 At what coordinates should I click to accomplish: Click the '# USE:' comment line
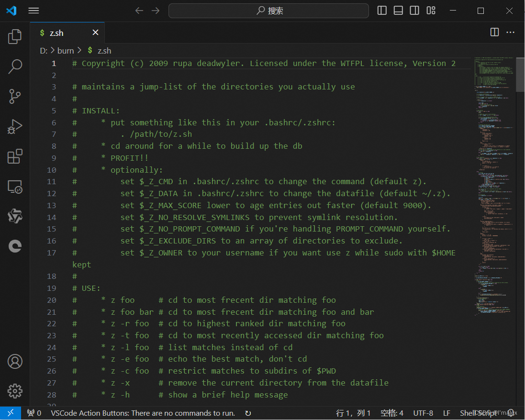[87, 288]
